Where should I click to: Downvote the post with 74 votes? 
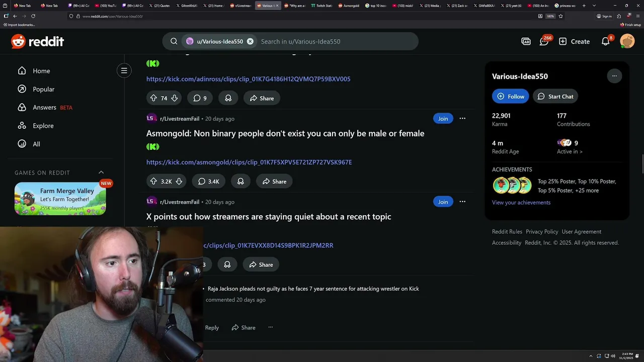click(x=175, y=98)
